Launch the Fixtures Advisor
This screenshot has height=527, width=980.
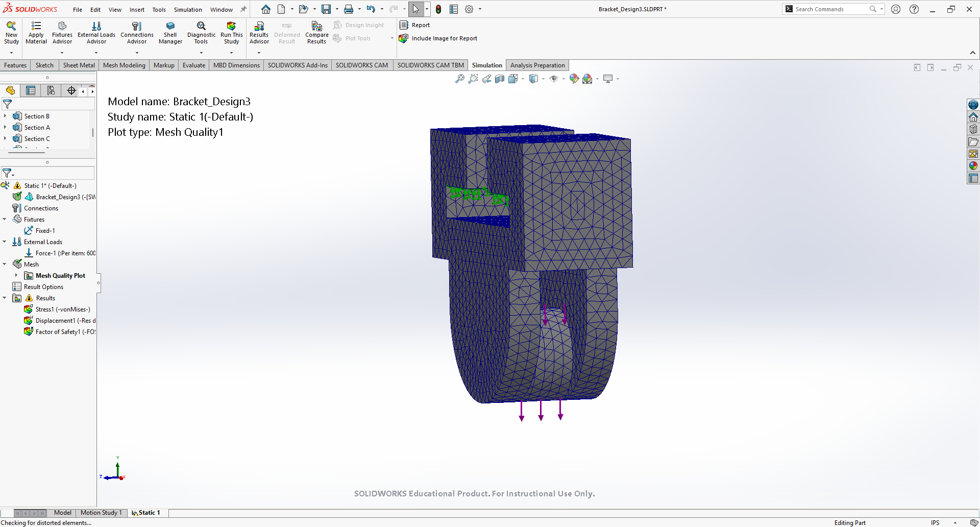click(62, 33)
